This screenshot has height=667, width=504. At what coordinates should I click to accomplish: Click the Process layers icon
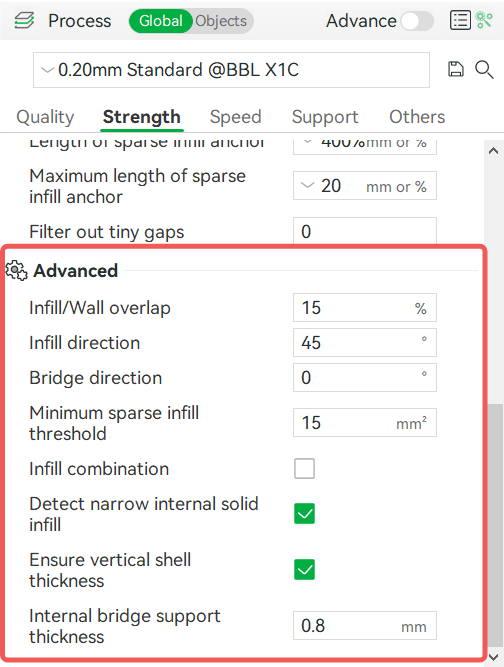[x=24, y=20]
